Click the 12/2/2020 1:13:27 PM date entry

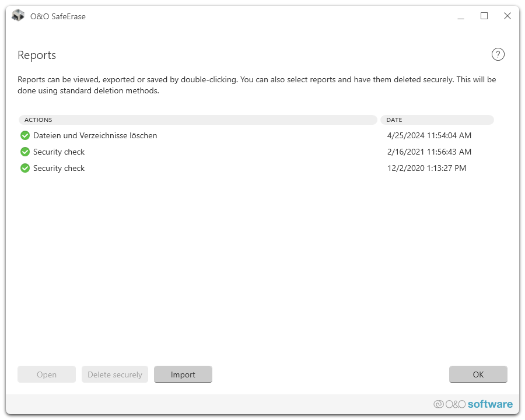pos(426,168)
